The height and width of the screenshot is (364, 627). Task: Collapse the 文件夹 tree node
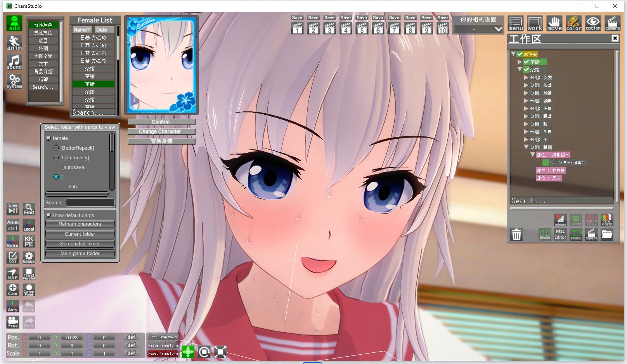coord(513,54)
